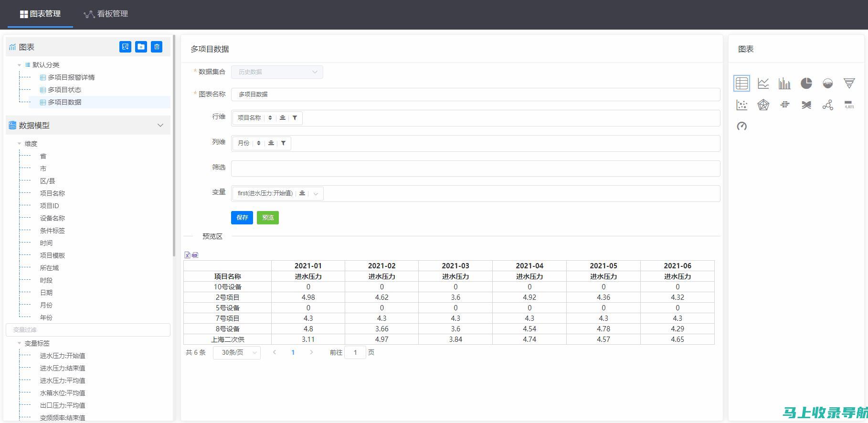Go to previous page arrow in pagination
The image size is (868, 423).
click(x=275, y=352)
